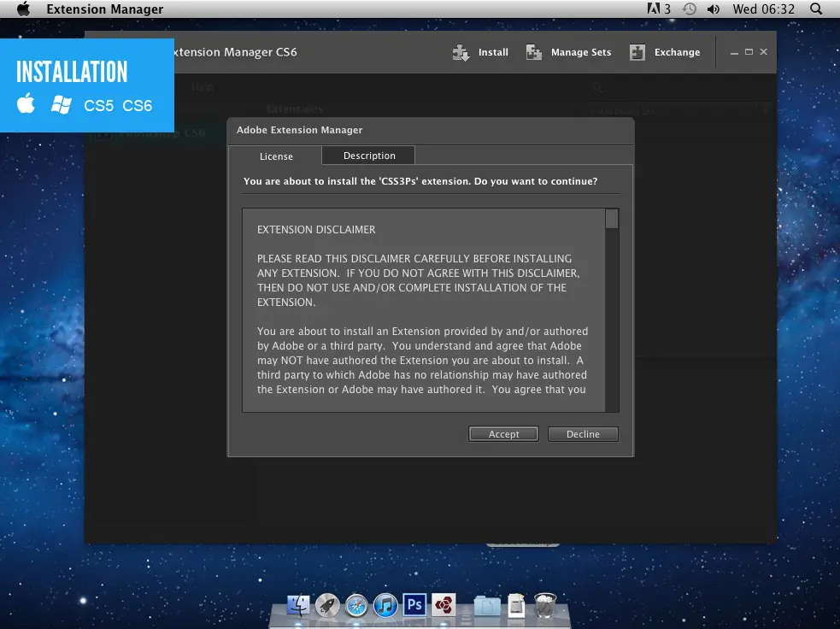Minimize the Extension Manager CS6 window
Viewport: 840px width, 629px height.
point(734,52)
